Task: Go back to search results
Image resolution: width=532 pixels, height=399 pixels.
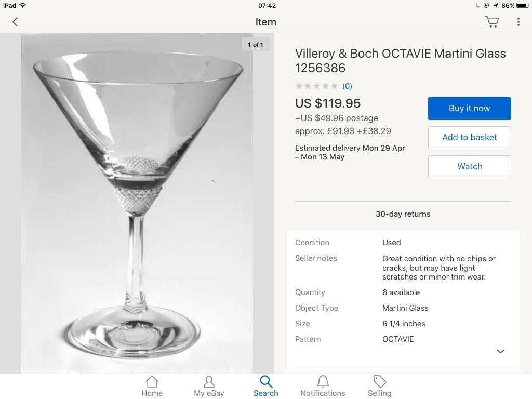Action: tap(15, 22)
